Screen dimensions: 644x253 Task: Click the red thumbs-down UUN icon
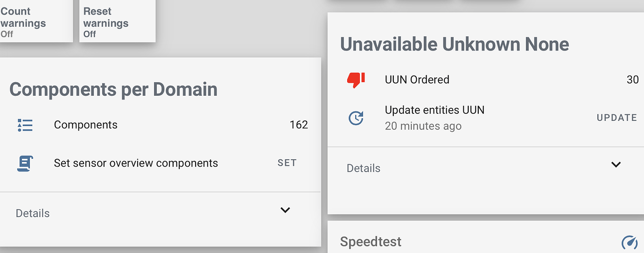(356, 80)
